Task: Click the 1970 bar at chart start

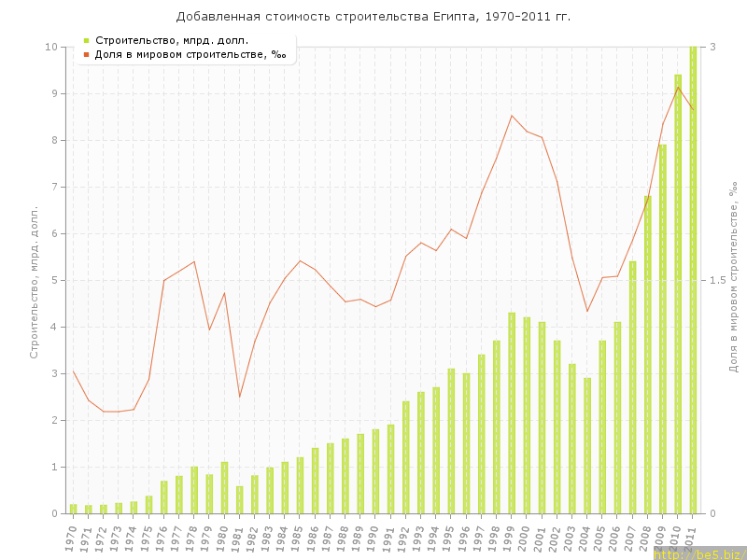Action: pyautogui.click(x=73, y=509)
